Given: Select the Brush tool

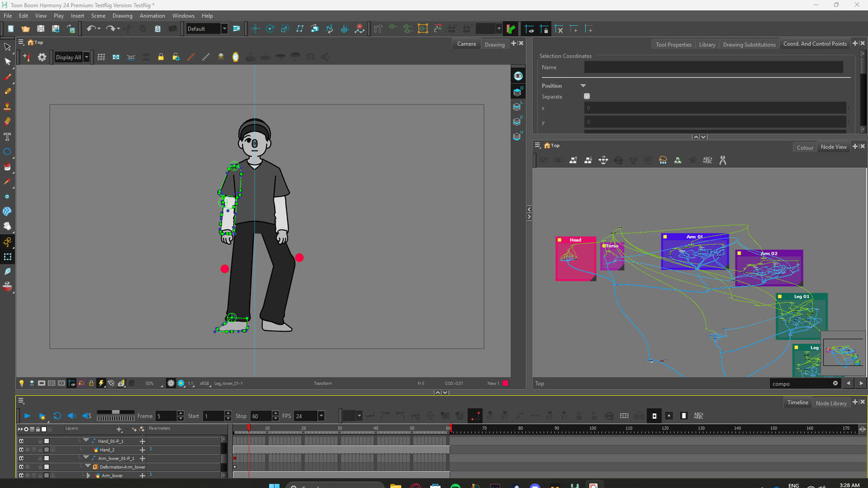Looking at the screenshot, I should pyautogui.click(x=7, y=76).
